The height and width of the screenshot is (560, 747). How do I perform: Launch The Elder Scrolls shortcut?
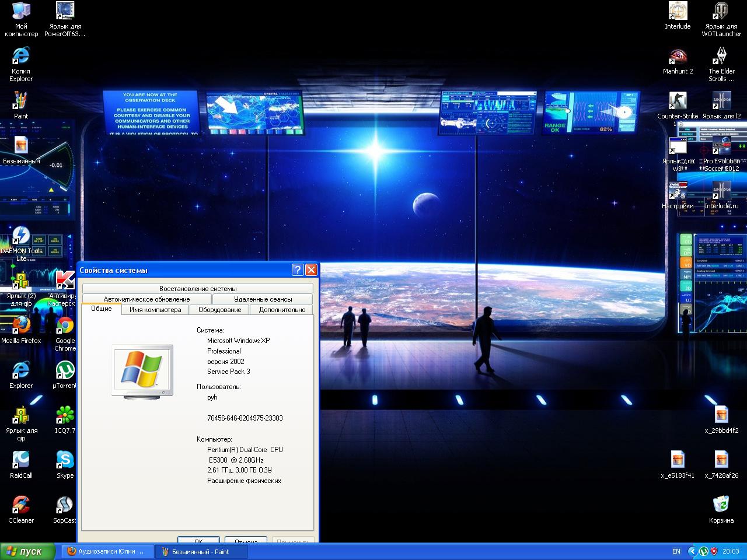coord(721,57)
